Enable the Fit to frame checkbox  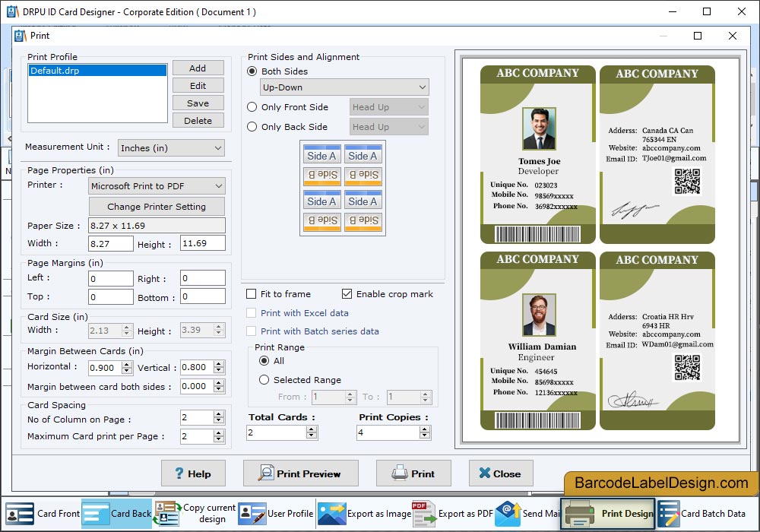251,294
